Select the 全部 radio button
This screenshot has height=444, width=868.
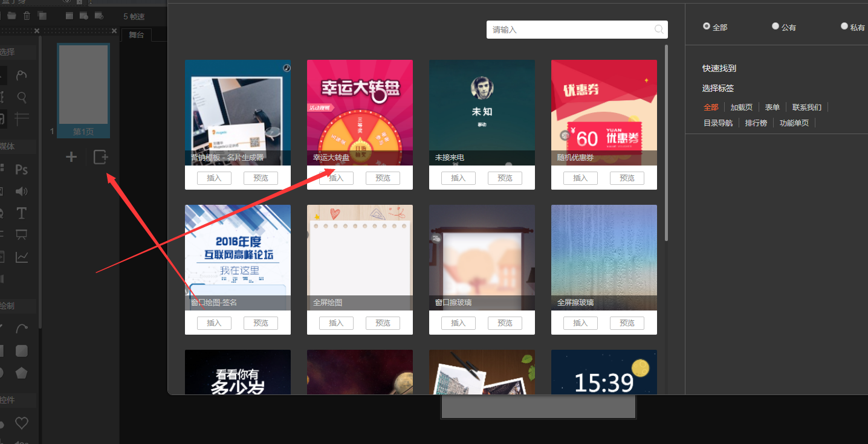pyautogui.click(x=707, y=26)
